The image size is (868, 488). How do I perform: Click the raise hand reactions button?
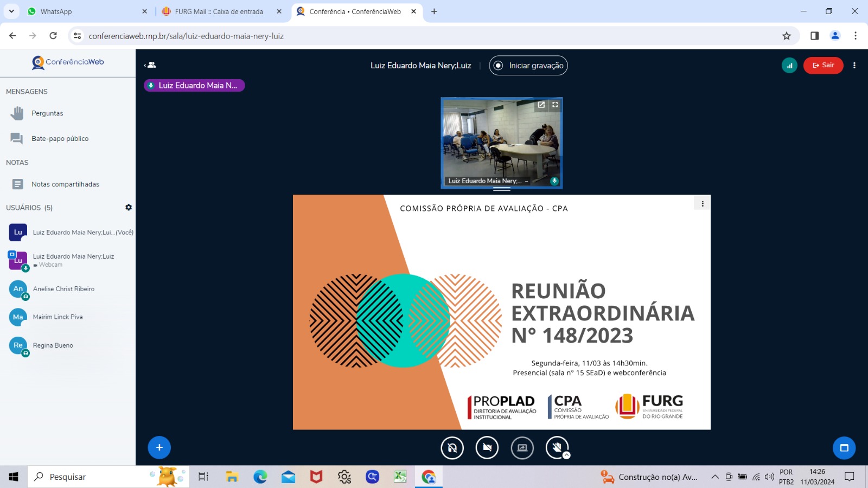(x=557, y=448)
